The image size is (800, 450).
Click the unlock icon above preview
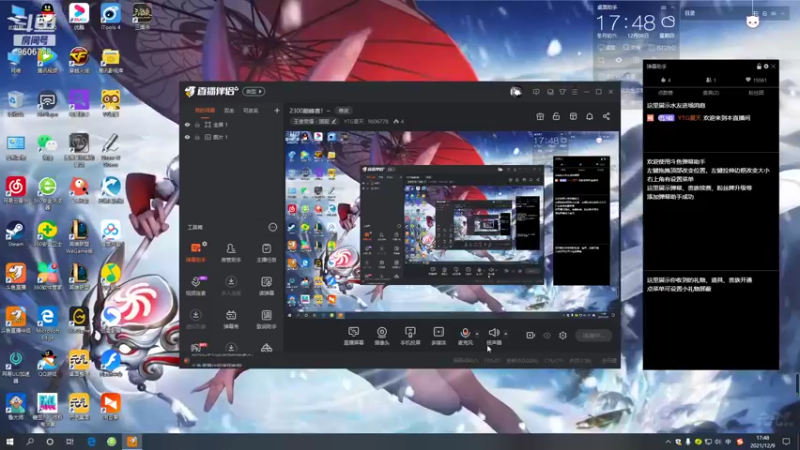click(556, 116)
